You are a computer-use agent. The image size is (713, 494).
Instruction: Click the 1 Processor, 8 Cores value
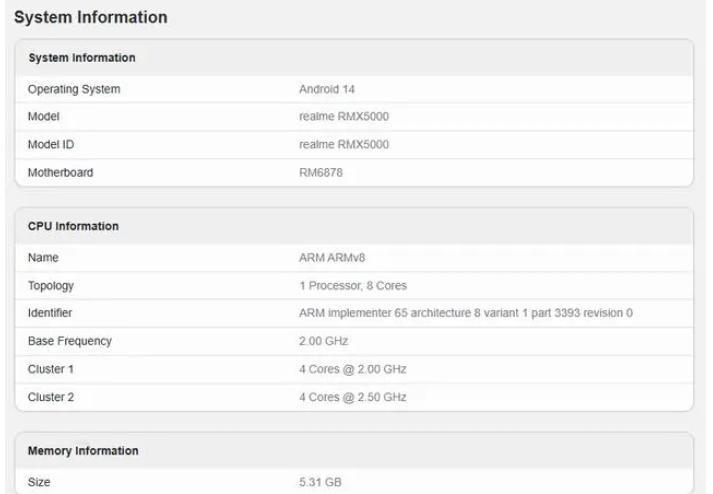(353, 286)
